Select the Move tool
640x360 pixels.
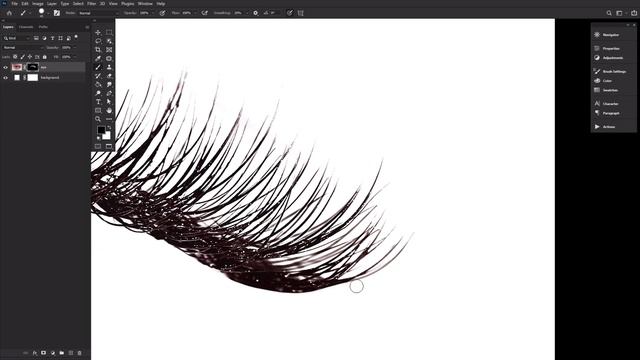(x=98, y=32)
